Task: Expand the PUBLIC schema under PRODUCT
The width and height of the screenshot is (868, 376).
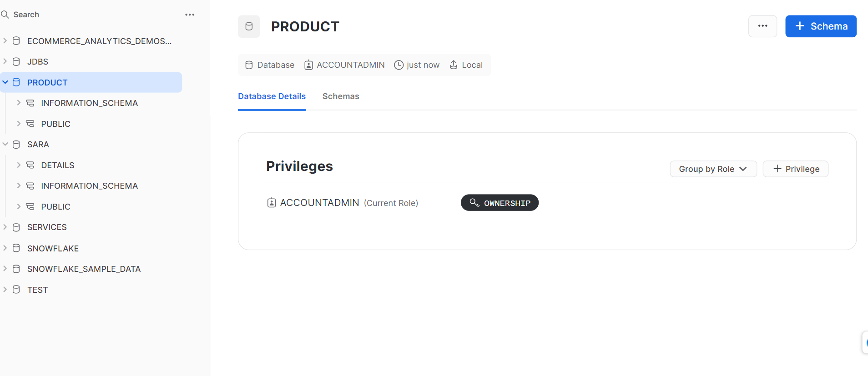Action: pos(19,124)
